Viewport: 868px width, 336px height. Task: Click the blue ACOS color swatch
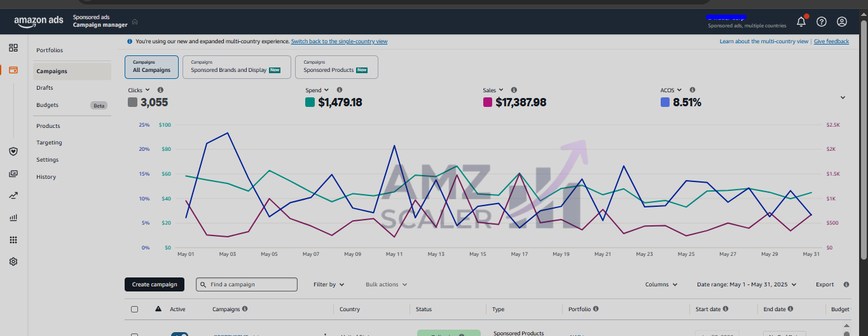tap(665, 102)
